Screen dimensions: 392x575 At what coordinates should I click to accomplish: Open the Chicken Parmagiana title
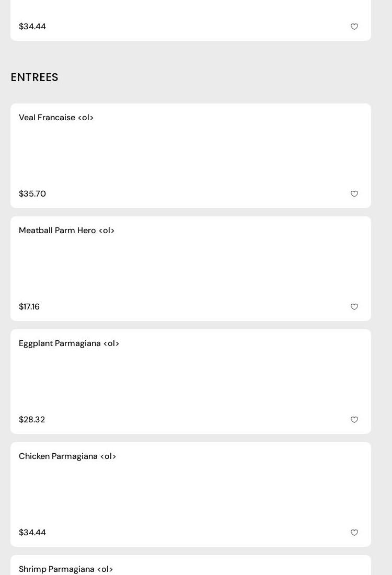[67, 456]
